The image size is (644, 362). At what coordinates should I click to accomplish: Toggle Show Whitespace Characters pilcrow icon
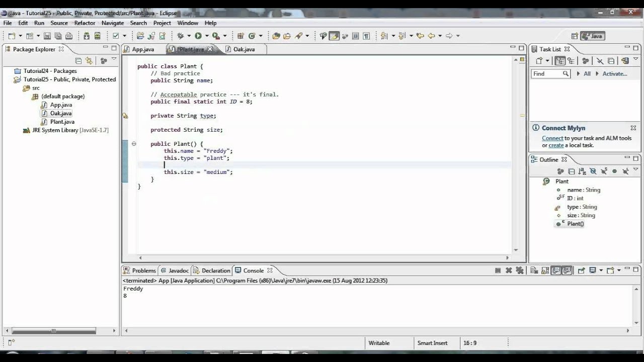pyautogui.click(x=366, y=36)
